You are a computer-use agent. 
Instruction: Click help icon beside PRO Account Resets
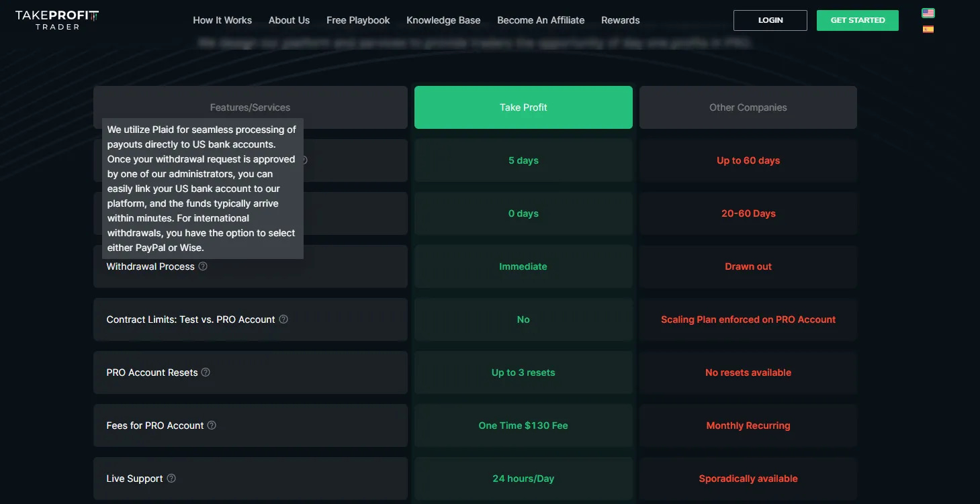pyautogui.click(x=206, y=372)
